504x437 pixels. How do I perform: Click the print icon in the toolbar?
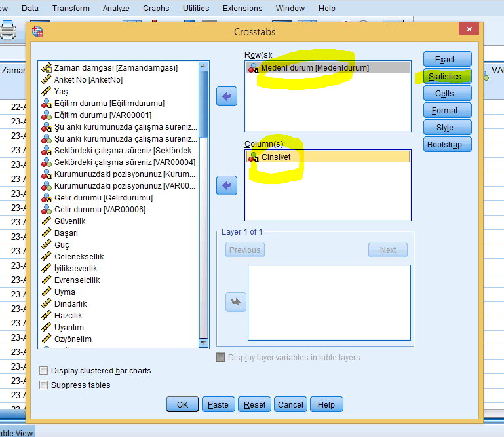click(x=8, y=29)
